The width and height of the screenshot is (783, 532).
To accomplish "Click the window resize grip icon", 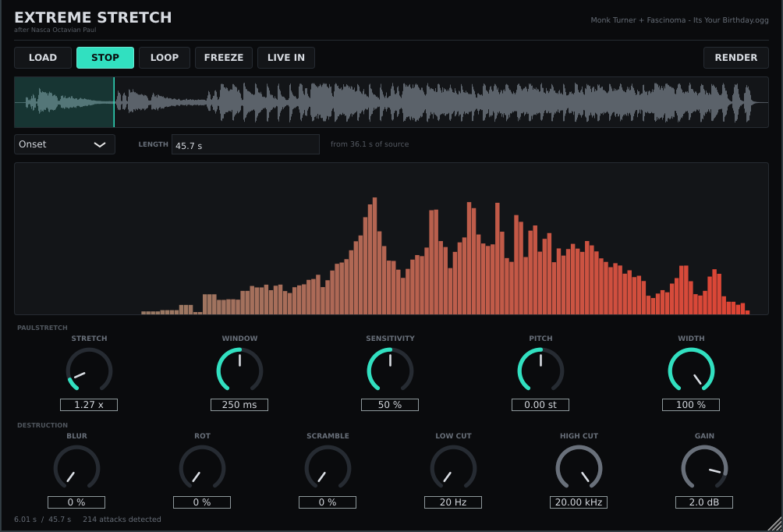I will click(775, 524).
